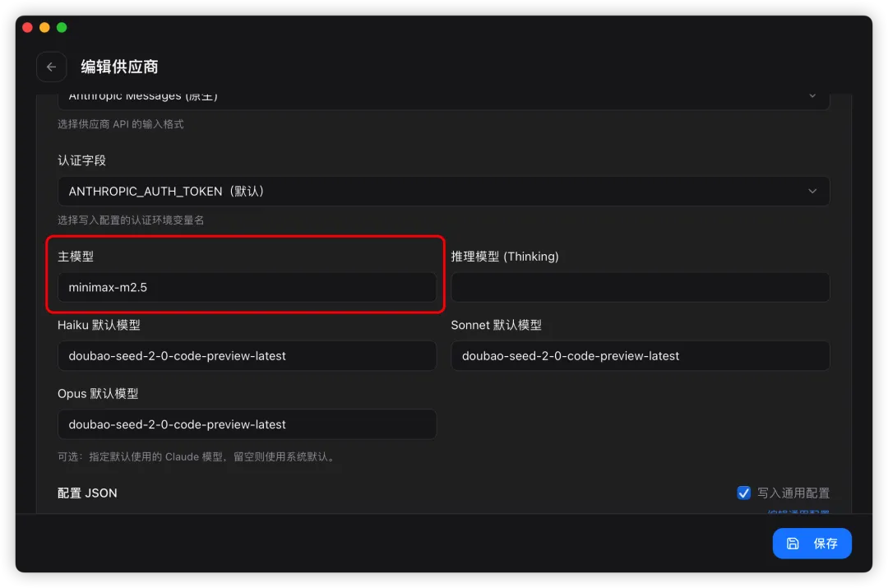Click the hint 选择写入配置的认证环境变量名
The width and height of the screenshot is (888, 588).
point(131,220)
